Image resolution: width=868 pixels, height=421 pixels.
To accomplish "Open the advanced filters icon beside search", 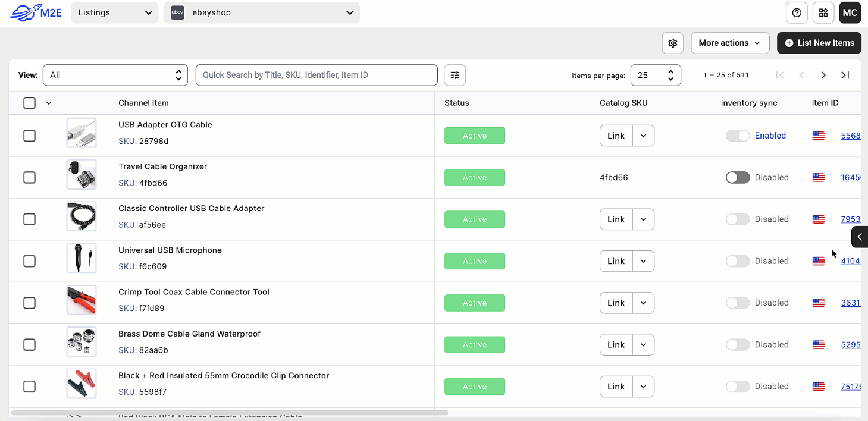I will pos(455,75).
